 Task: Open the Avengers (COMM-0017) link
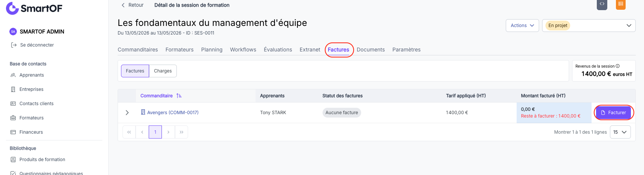click(x=173, y=113)
